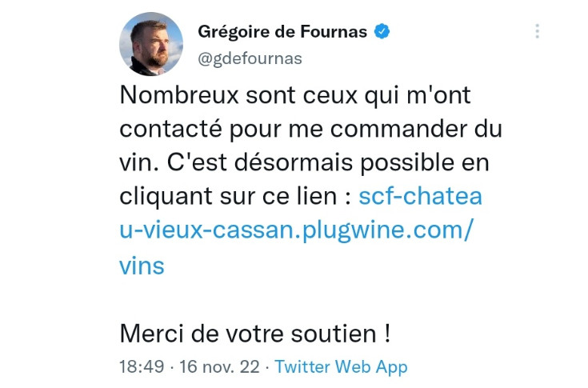
Task: Open Grégoire de Fournas's profile picture
Action: coord(150,44)
